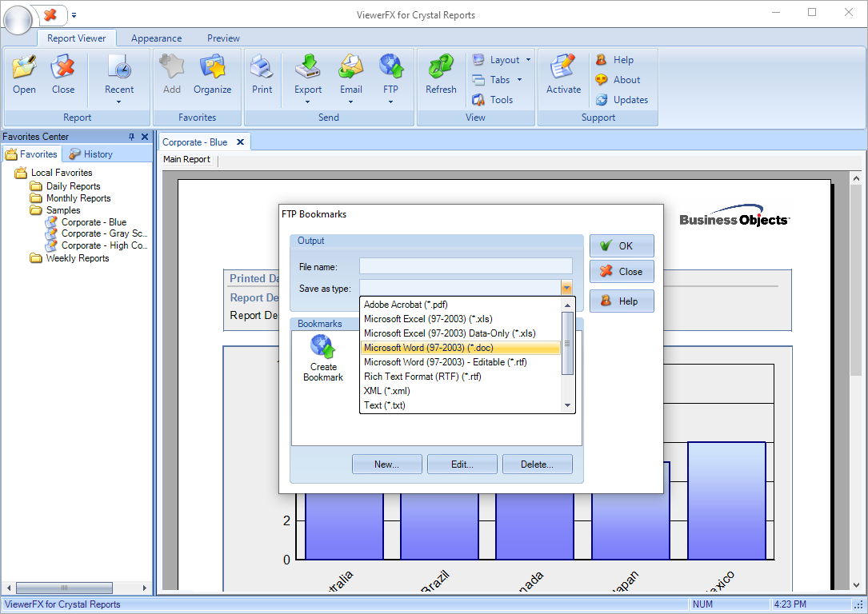Choose Microsoft Excel (97-2003) (*.xls)
The image size is (868, 614).
(461, 319)
